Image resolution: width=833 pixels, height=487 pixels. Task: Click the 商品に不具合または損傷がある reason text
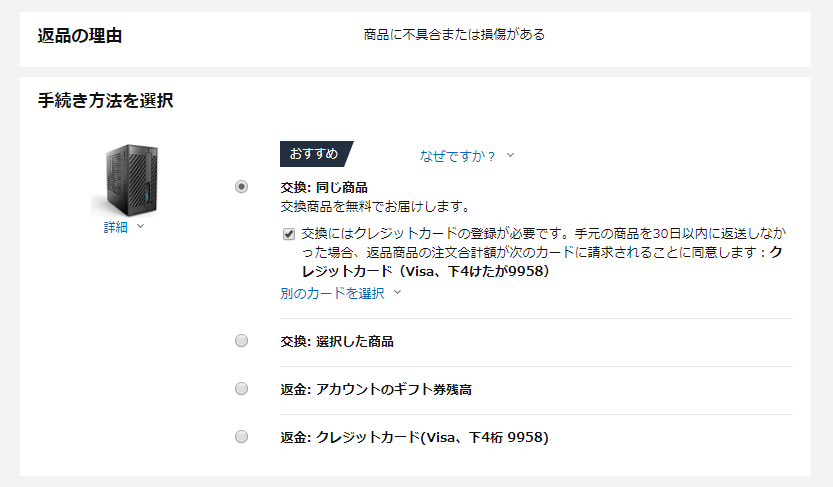(x=454, y=34)
